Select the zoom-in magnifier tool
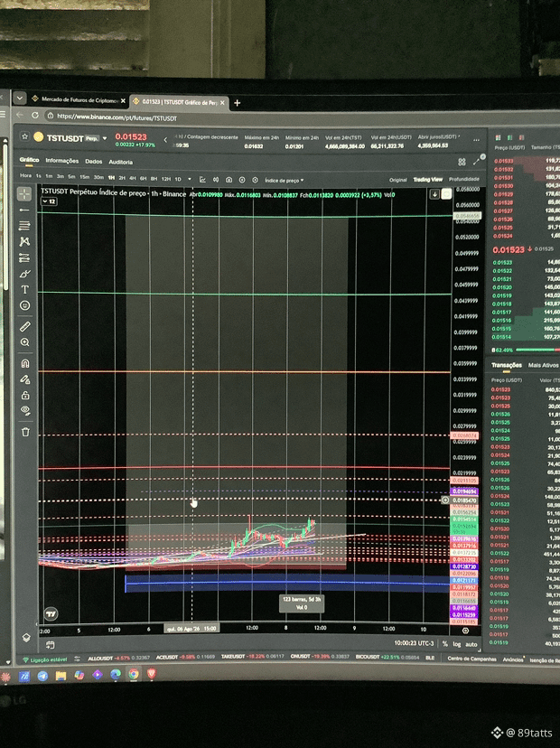The width and height of the screenshot is (560, 748). (x=24, y=342)
